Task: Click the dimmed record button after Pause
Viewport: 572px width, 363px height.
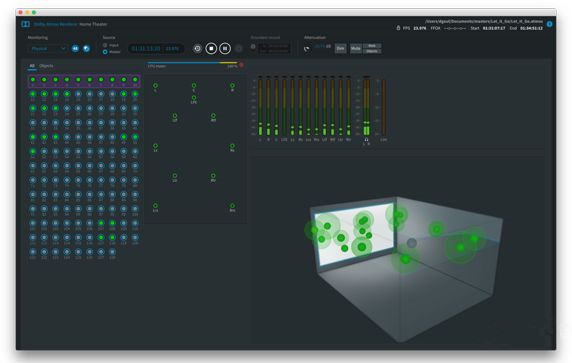Action: tap(239, 49)
